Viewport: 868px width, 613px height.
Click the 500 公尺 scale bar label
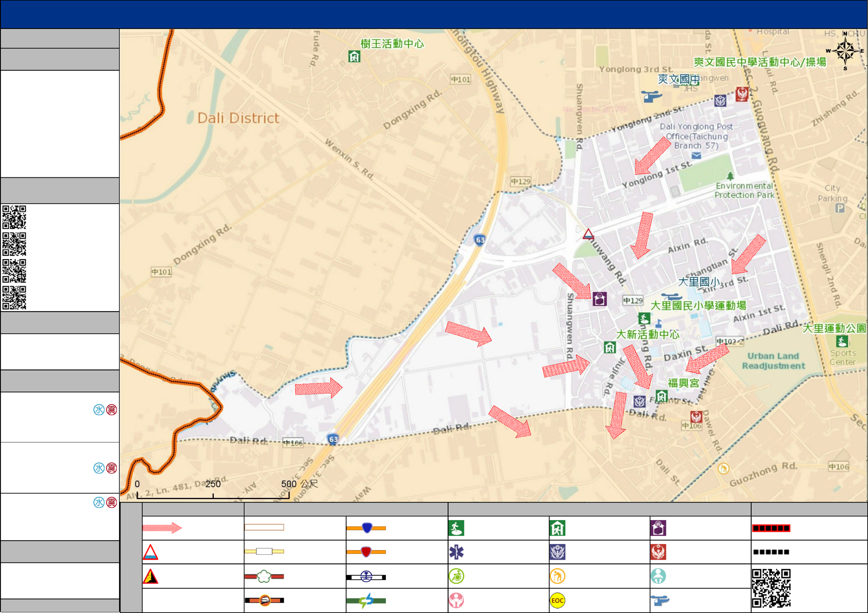(300, 484)
